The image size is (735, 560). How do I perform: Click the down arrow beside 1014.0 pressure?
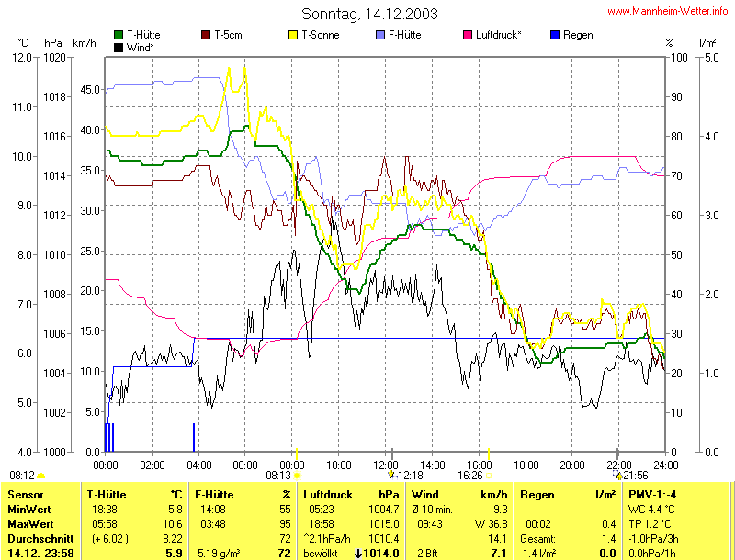pyautogui.click(x=358, y=554)
